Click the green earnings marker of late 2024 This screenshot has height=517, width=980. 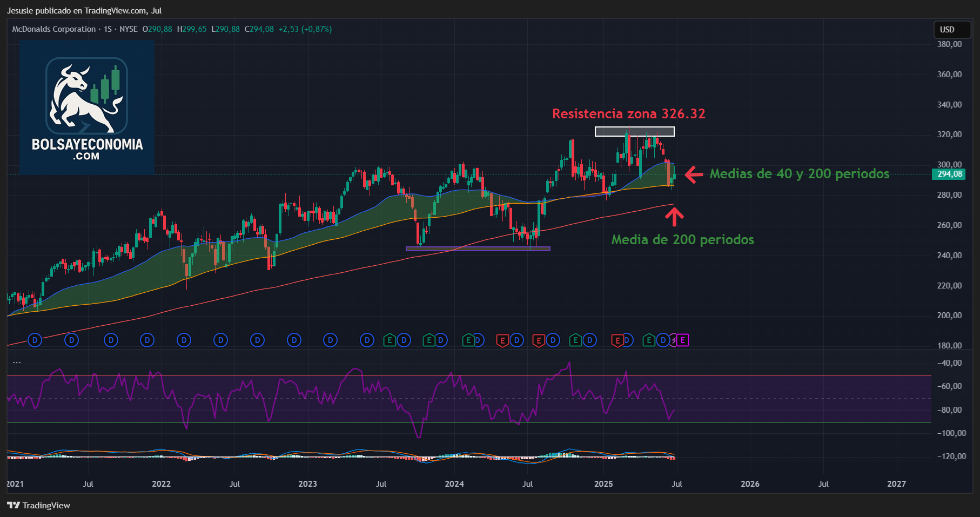click(x=576, y=340)
